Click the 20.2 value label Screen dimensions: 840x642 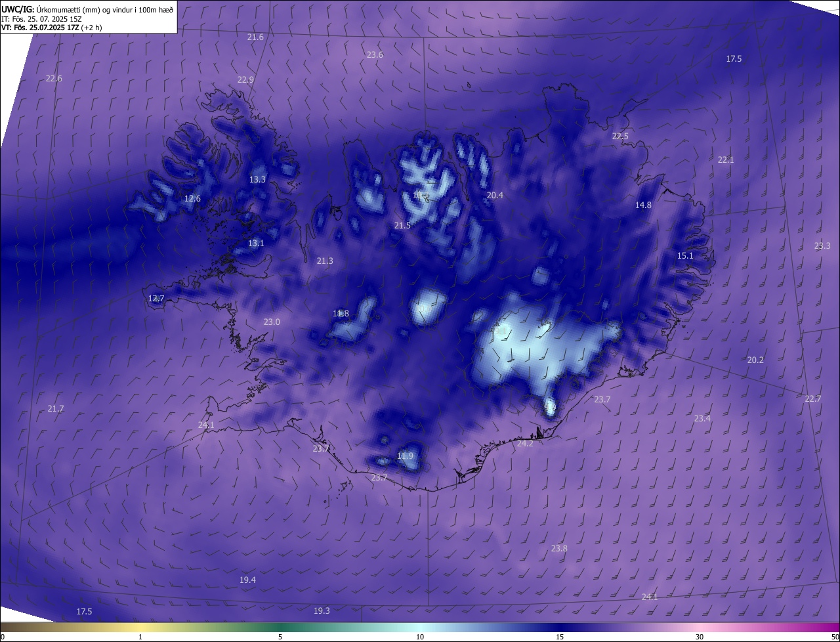pos(755,360)
